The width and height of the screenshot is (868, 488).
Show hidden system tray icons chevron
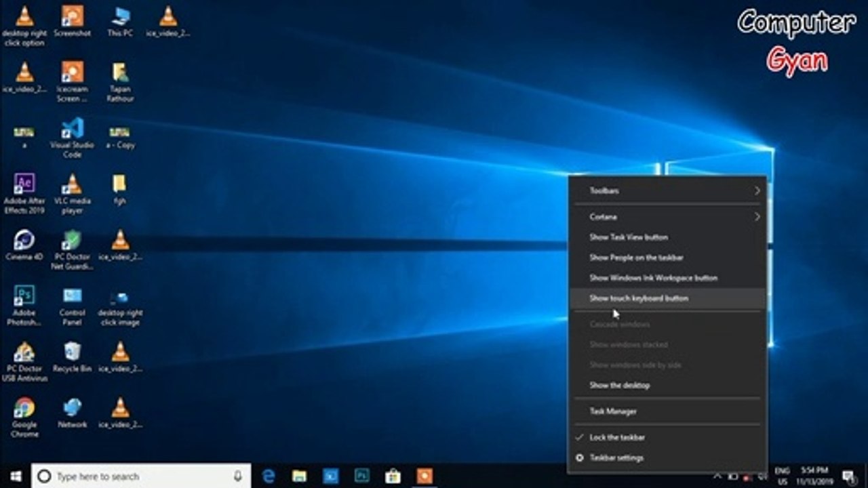717,476
